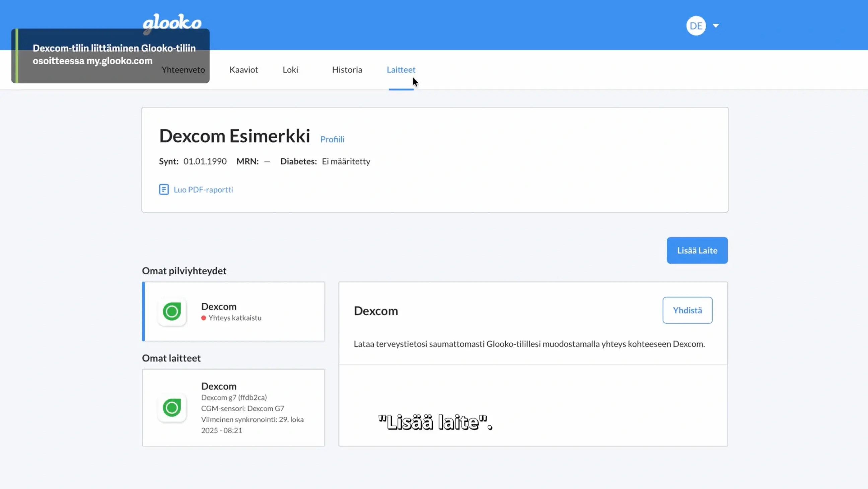Switch to the Yhteenveto tab

183,70
